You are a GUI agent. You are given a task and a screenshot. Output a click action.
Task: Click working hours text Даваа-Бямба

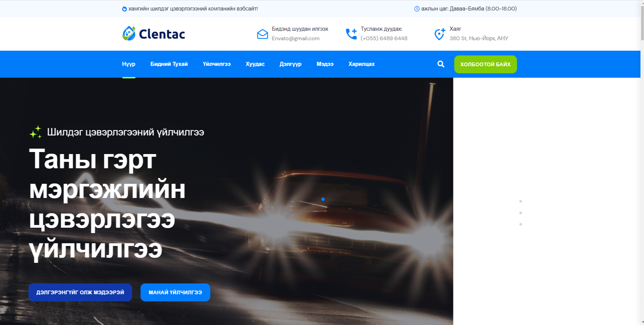[469, 9]
